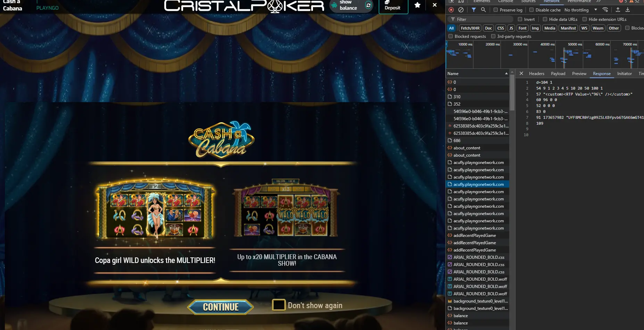Toggle Blocked response cookies checkbox
Viewport: 644px width, 330px height.
point(627,28)
